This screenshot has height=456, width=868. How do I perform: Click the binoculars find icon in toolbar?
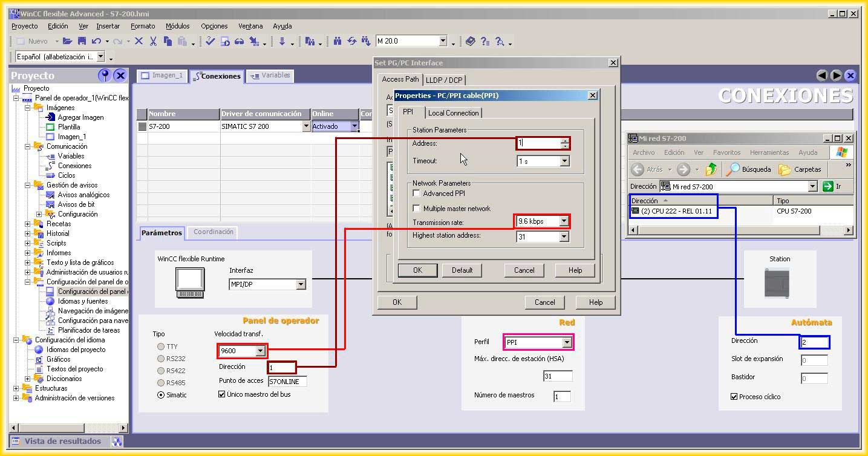pos(338,41)
